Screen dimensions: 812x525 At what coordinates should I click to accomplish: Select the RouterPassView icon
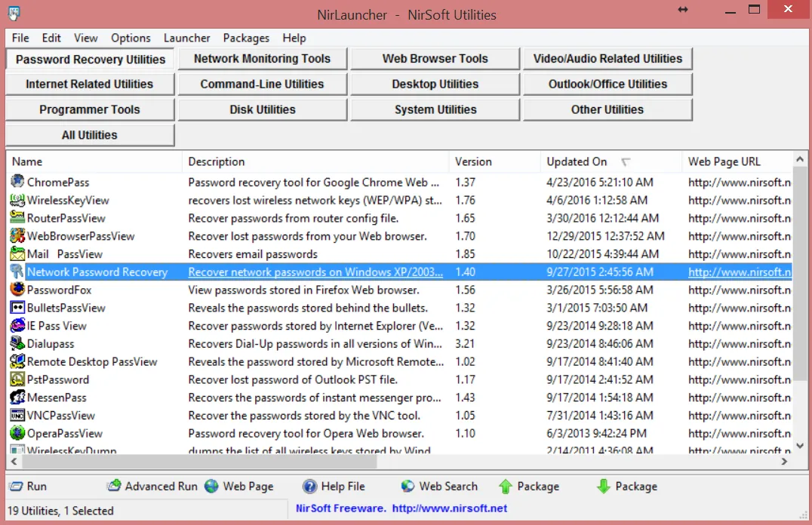[17, 218]
